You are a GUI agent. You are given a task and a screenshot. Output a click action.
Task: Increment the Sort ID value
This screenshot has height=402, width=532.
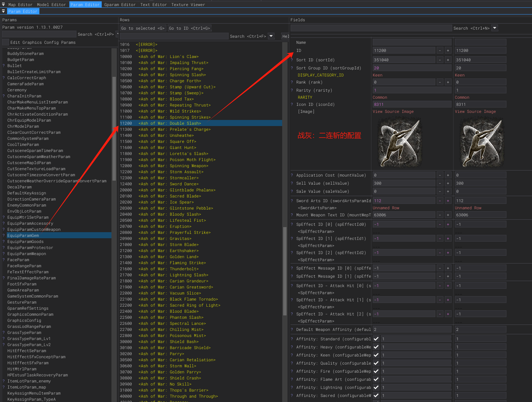[448, 60]
